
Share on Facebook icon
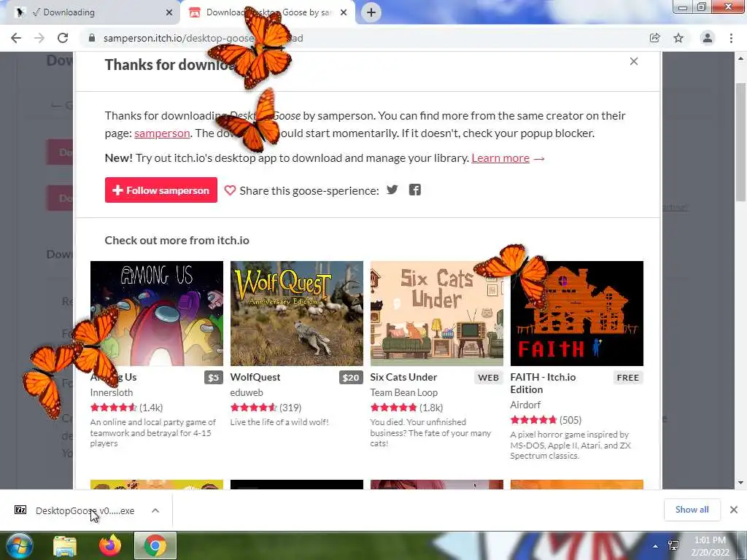[x=415, y=190]
